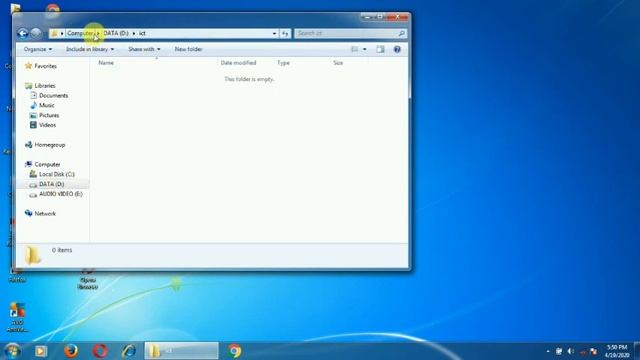Toggle the preview pane button
Viewport: 640px width, 360px height.
[380, 49]
